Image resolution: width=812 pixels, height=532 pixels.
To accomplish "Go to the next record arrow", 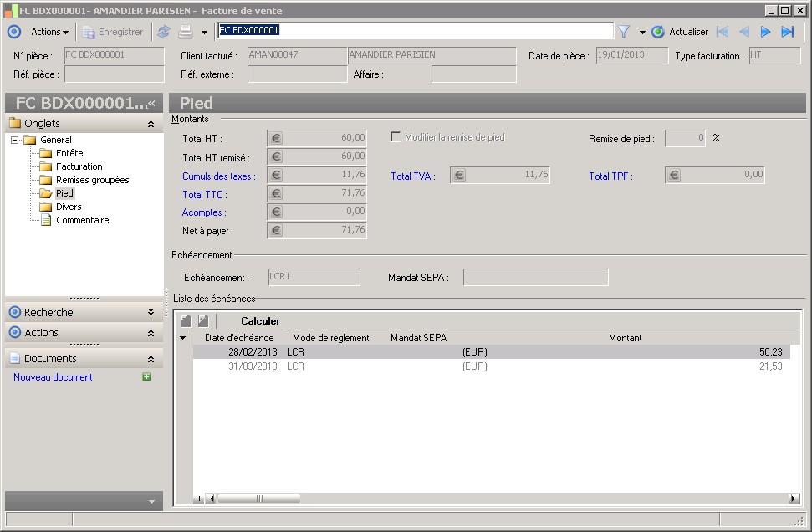I will tap(765, 32).
